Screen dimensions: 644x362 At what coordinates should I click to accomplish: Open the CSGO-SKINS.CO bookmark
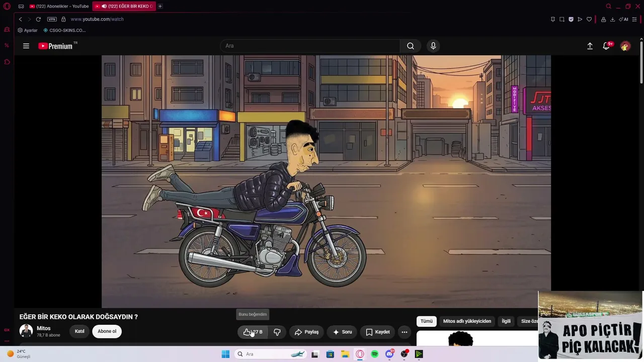(x=64, y=30)
